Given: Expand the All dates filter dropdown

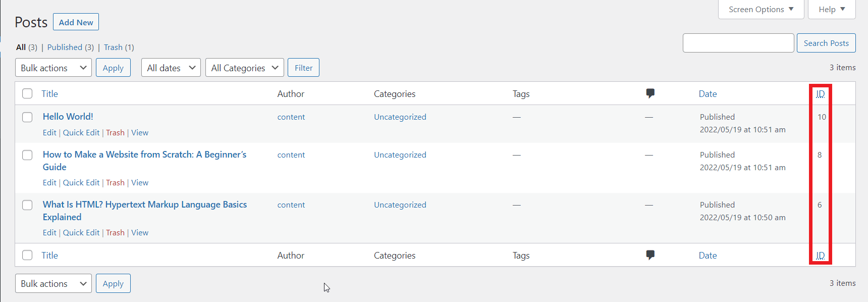Looking at the screenshot, I should 171,68.
